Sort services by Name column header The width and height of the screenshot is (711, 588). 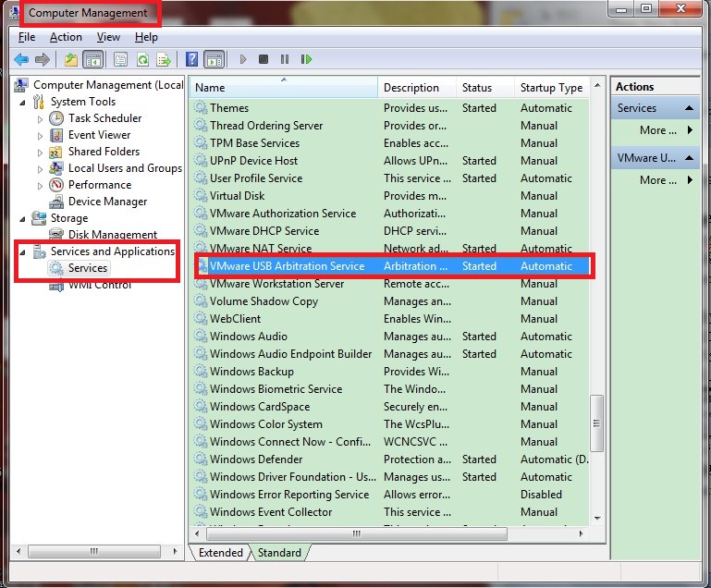tap(284, 87)
